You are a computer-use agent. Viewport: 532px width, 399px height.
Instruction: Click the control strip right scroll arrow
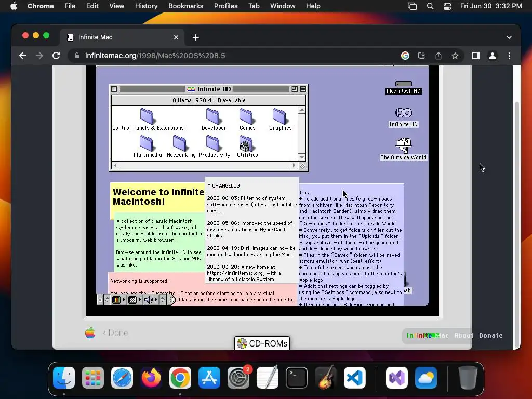click(x=163, y=300)
